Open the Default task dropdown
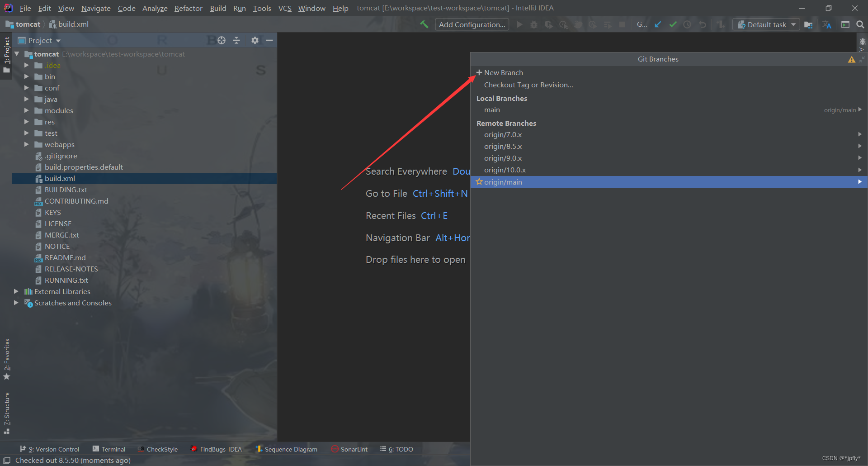This screenshot has height=466, width=868. point(766,24)
